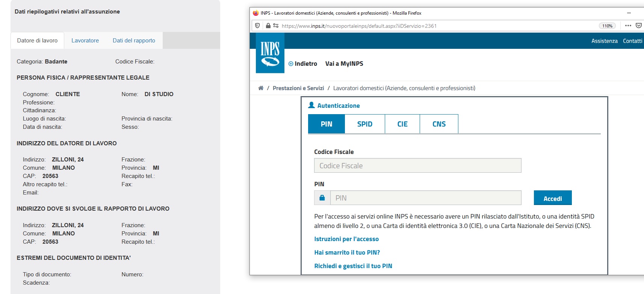Click the Altro recapito tel. label

coord(45,184)
